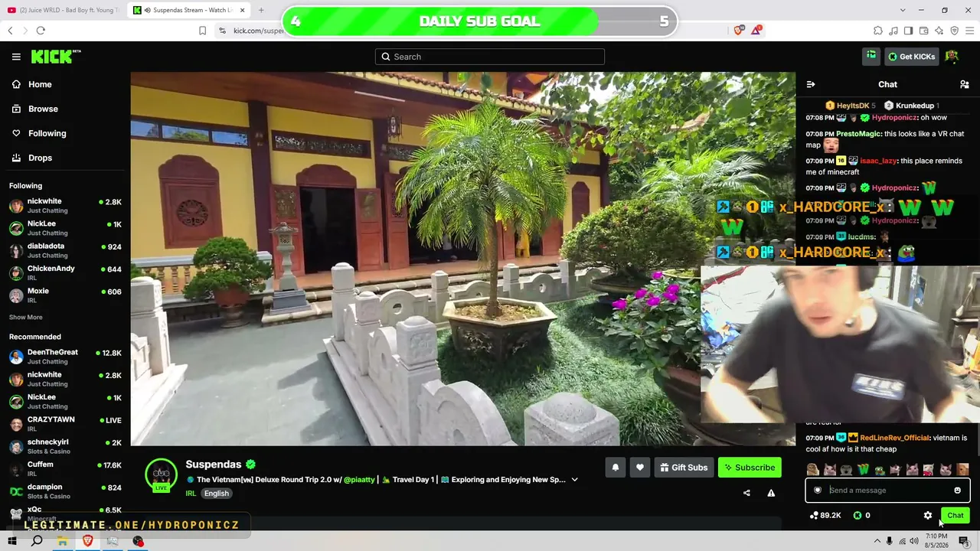This screenshot has height=551, width=980.
Task: Open the Brave browser main menu
Action: [969, 31]
